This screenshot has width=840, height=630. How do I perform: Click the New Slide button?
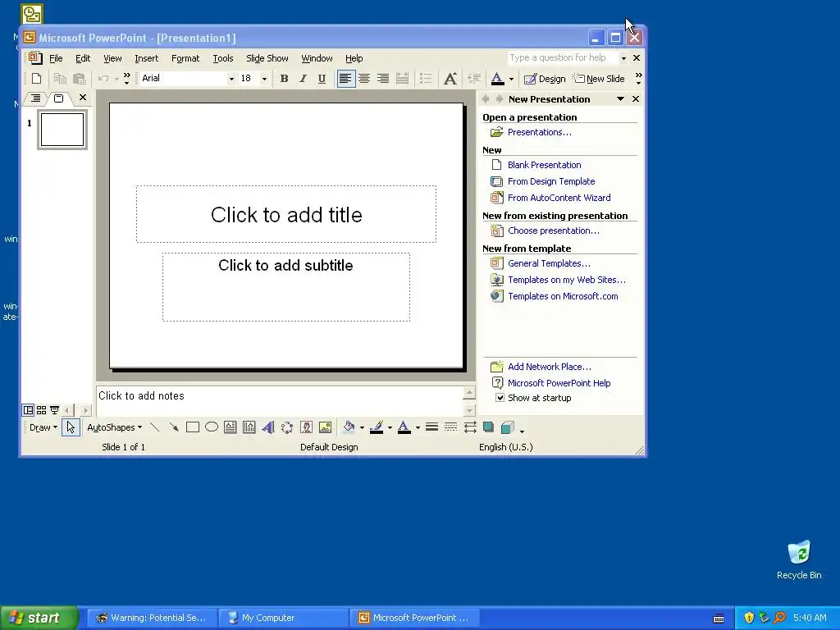click(x=599, y=79)
